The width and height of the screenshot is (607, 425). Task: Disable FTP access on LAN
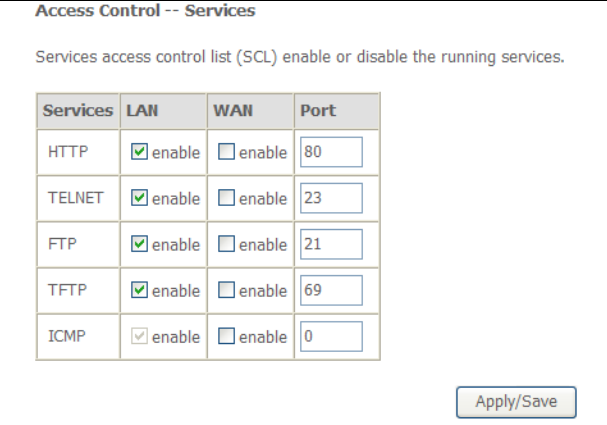[141, 245]
